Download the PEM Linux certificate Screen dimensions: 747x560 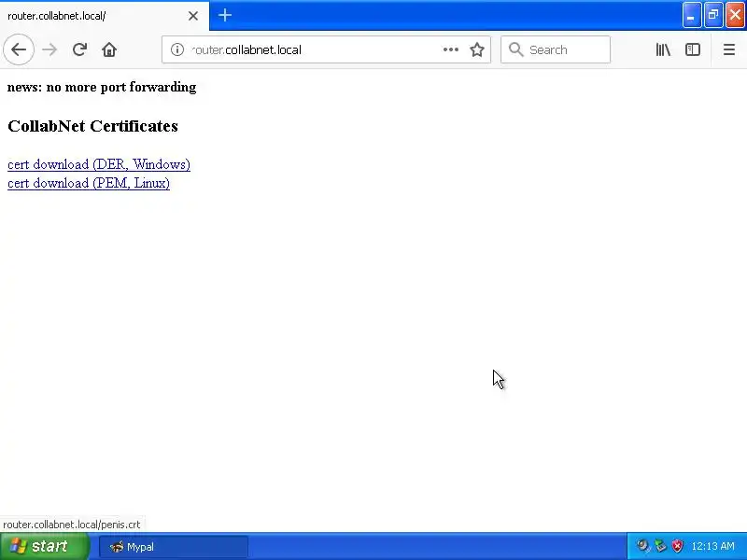tap(89, 183)
